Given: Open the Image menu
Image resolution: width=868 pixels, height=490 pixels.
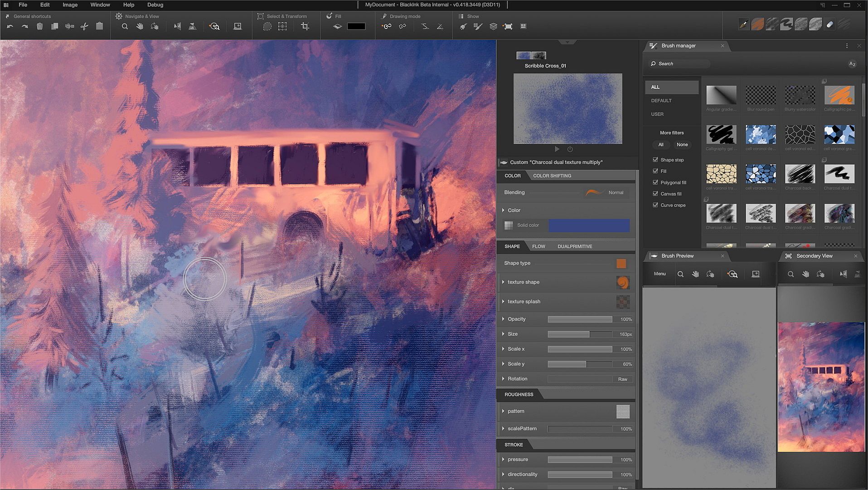Looking at the screenshot, I should pyautogui.click(x=70, y=5).
